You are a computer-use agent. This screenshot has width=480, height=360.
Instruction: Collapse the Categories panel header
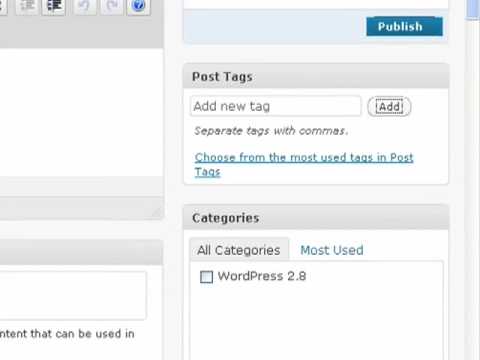point(316,218)
